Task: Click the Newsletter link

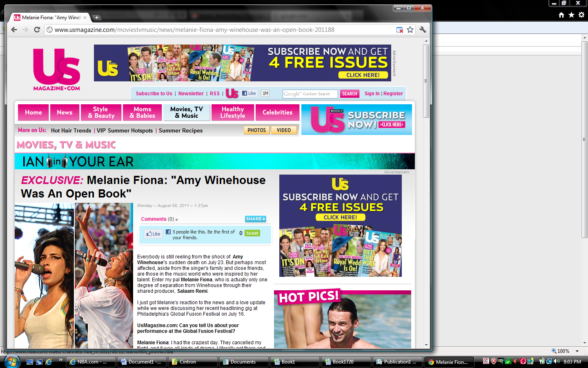Action: point(191,94)
